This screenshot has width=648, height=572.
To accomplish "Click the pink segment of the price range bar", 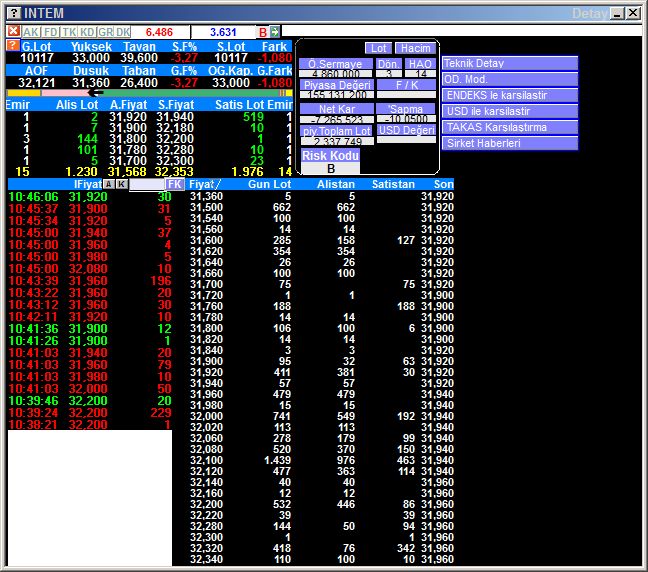I will (x=65, y=93).
